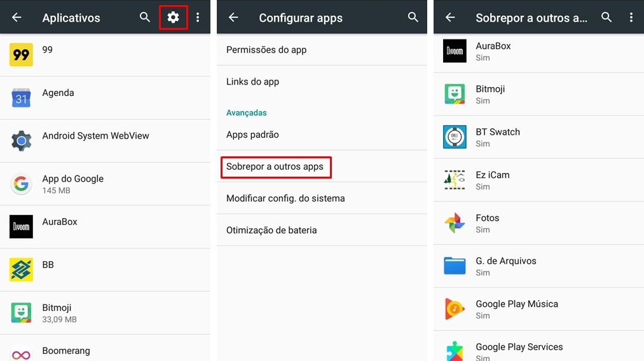Tap the AuraBox icon in the Sobrepor list
The width and height of the screenshot is (644, 361).
[x=455, y=51]
